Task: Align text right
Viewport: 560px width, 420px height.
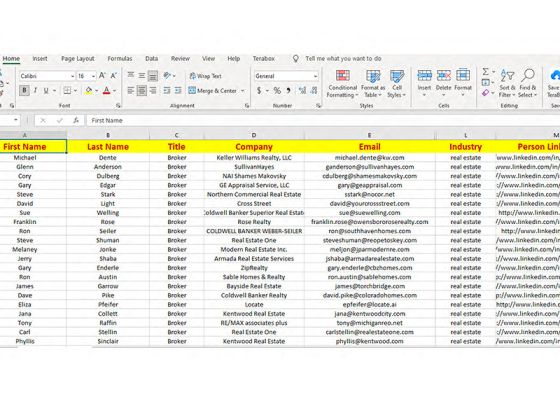Action: pyautogui.click(x=153, y=90)
